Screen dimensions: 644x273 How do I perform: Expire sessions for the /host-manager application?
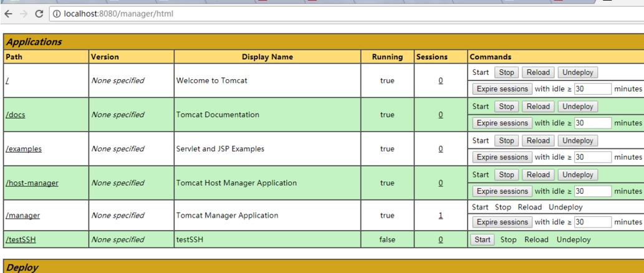coord(502,191)
